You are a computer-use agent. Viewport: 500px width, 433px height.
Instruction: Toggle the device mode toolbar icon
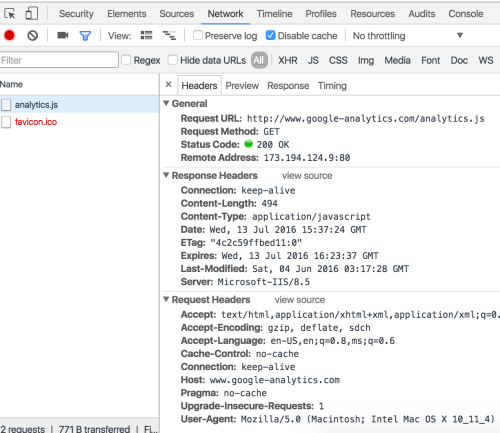click(32, 14)
